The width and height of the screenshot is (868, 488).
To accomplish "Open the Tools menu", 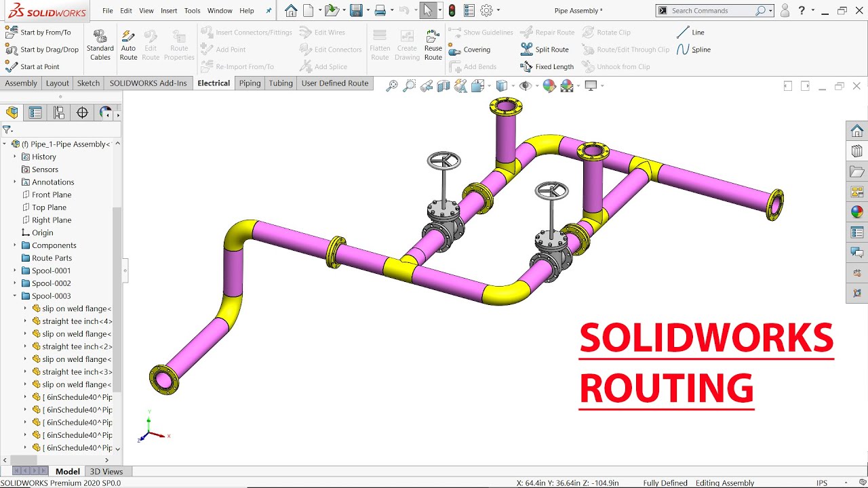I will click(193, 11).
